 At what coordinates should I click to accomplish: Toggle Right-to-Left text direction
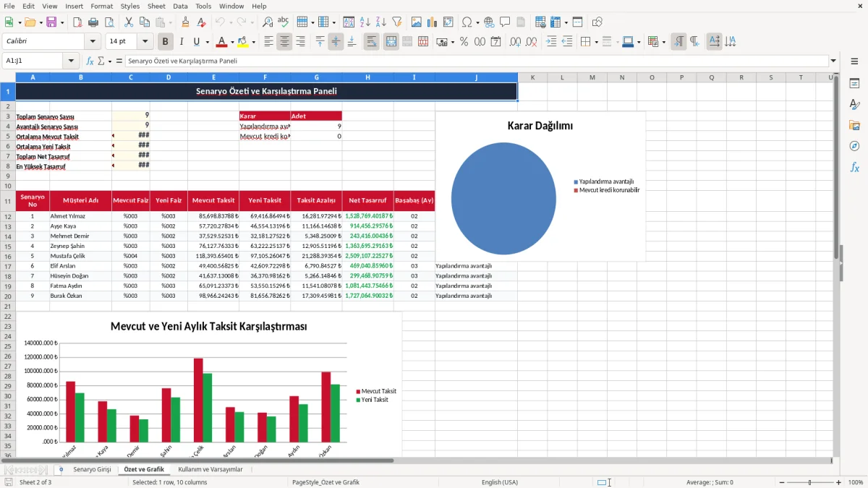pyautogui.click(x=694, y=42)
